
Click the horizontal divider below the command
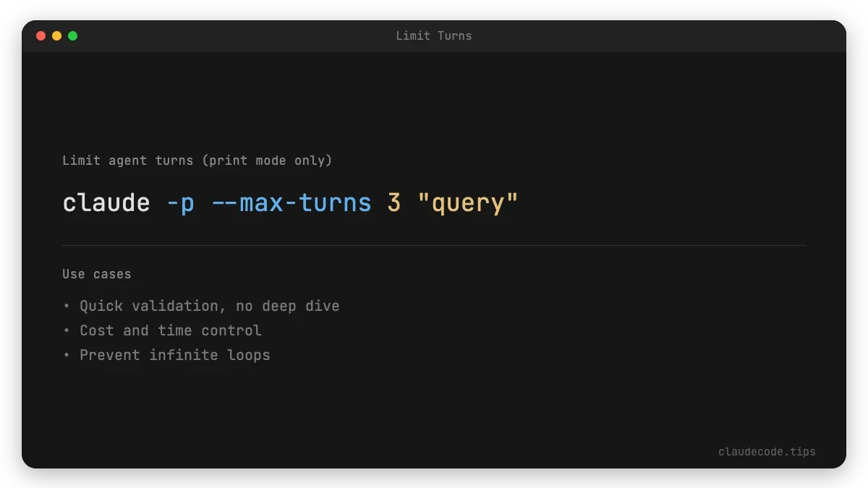[x=434, y=246]
